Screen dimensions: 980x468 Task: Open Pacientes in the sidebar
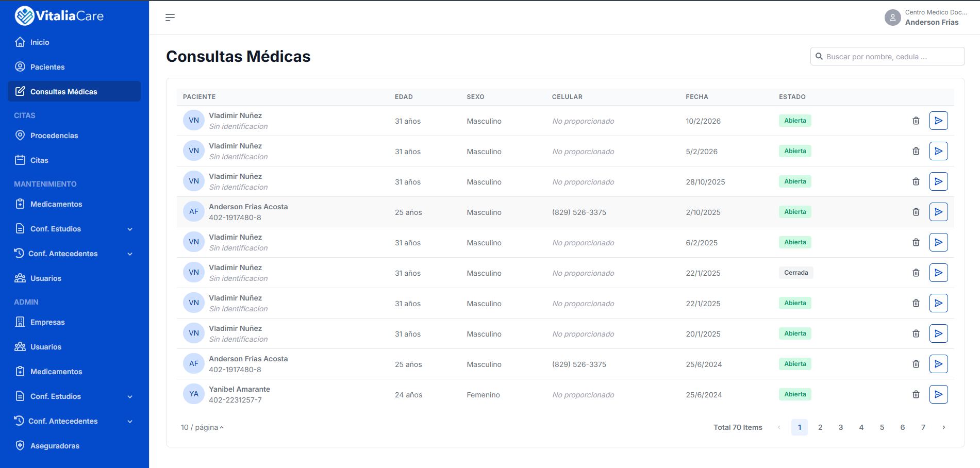pyautogui.click(x=74, y=67)
